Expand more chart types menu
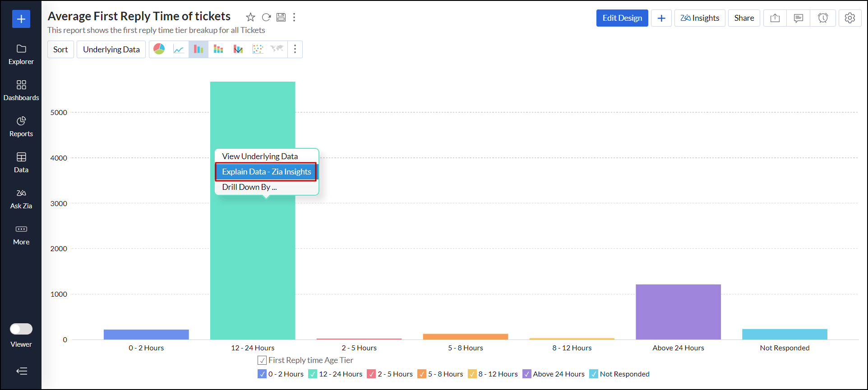Viewport: 868px width, 390px height. [x=295, y=49]
